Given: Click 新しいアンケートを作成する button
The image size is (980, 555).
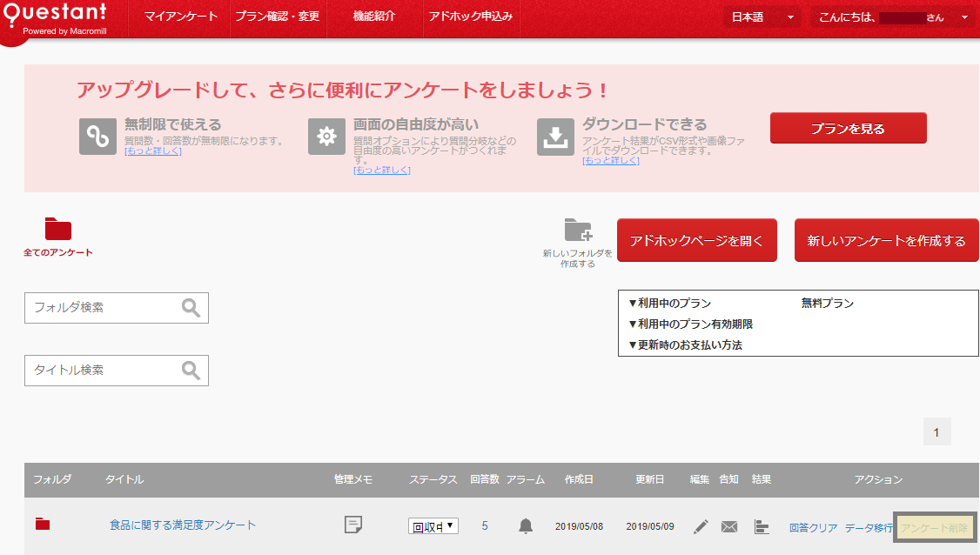Looking at the screenshot, I should pos(886,240).
